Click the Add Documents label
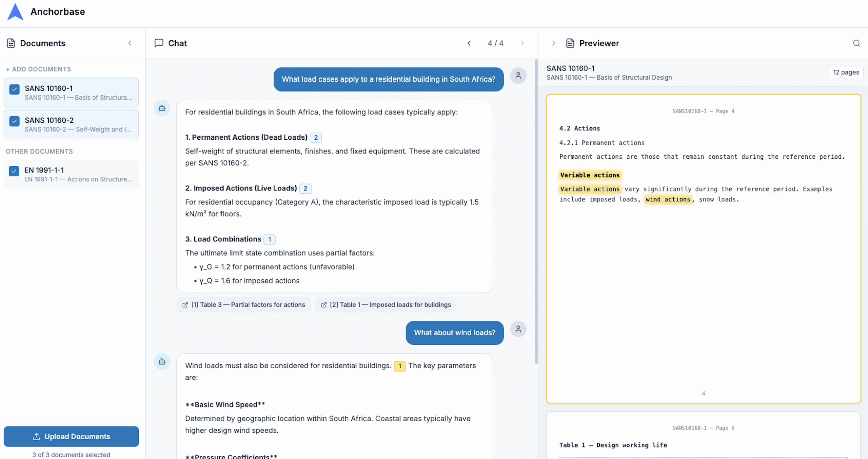This screenshot has height=459, width=868. [38, 69]
